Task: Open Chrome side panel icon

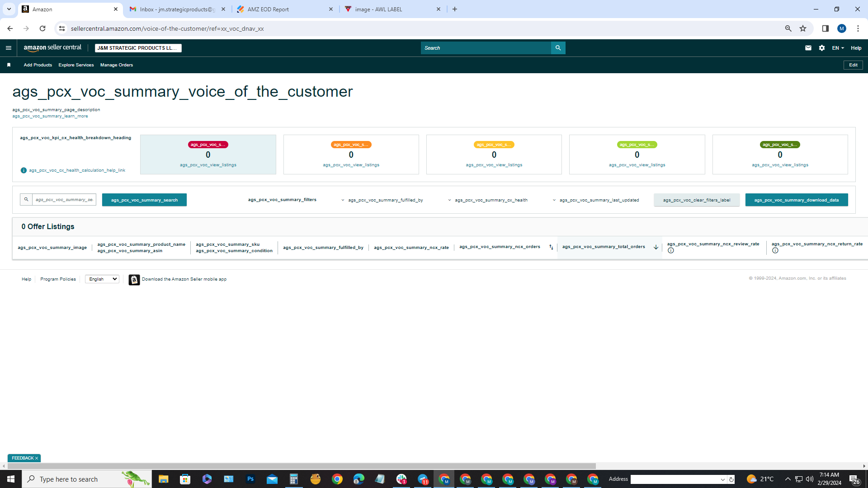Action: click(825, 28)
